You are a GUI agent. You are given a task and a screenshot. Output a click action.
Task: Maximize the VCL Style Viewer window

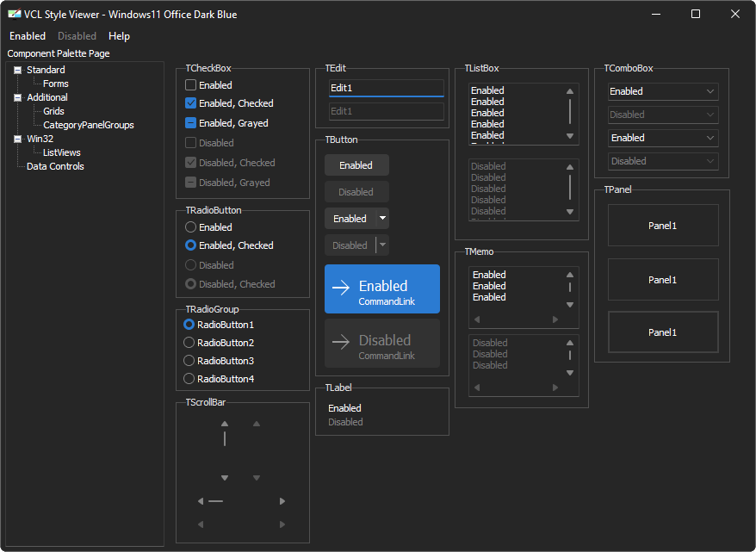[x=696, y=14]
